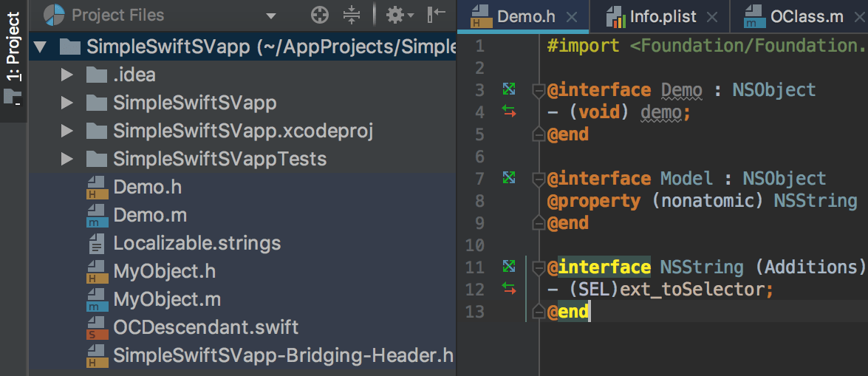The width and height of the screenshot is (868, 376).
Task: Click the ext_toSelector method name
Action: (694, 290)
